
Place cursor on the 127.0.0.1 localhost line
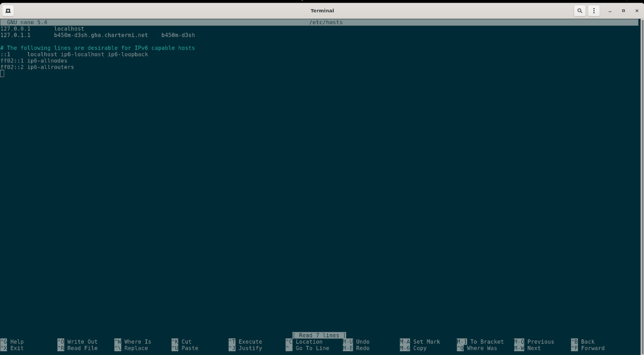[42, 28]
